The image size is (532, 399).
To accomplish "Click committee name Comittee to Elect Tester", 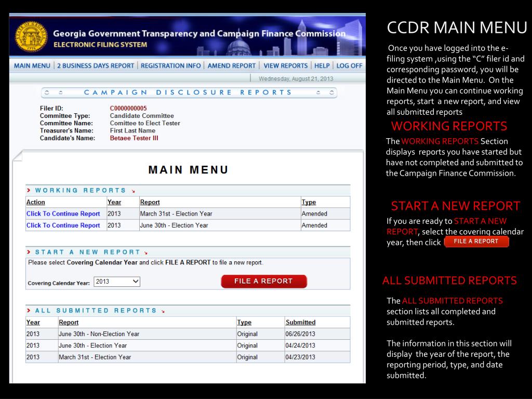I will tap(145, 123).
